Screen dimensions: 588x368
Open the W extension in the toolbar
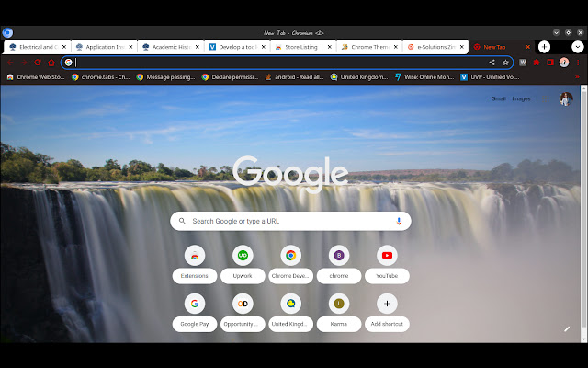(523, 63)
